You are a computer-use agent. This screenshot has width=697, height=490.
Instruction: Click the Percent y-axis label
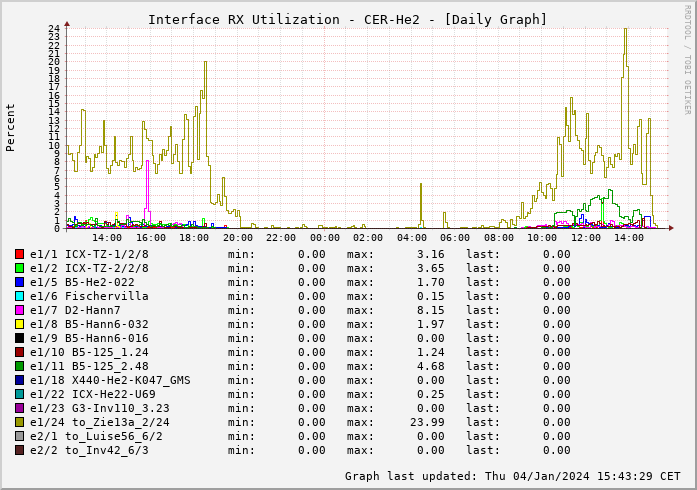[11, 127]
